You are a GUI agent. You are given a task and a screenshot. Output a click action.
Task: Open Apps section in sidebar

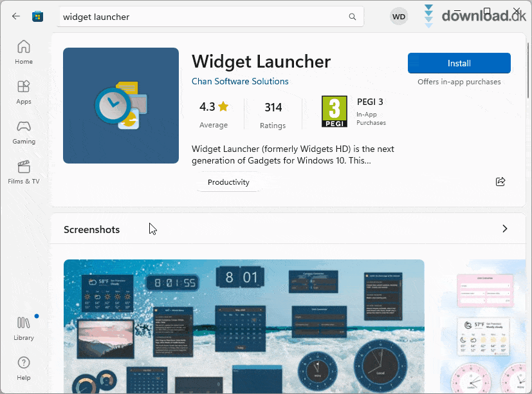click(x=24, y=92)
